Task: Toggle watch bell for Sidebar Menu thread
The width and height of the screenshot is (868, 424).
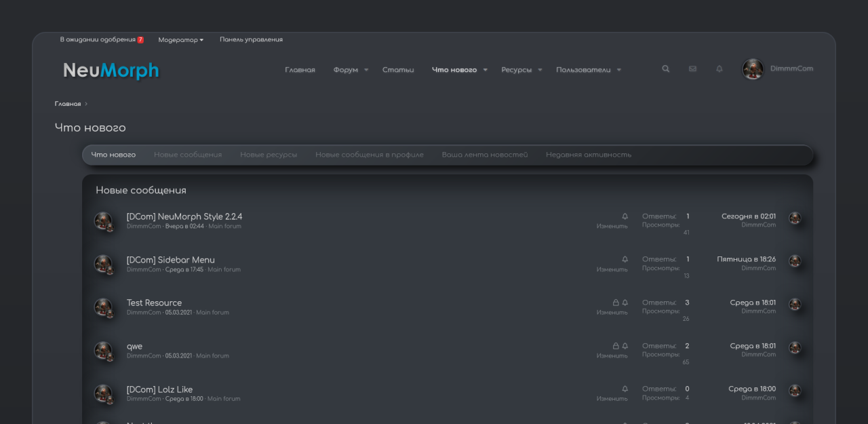Action: [625, 258]
